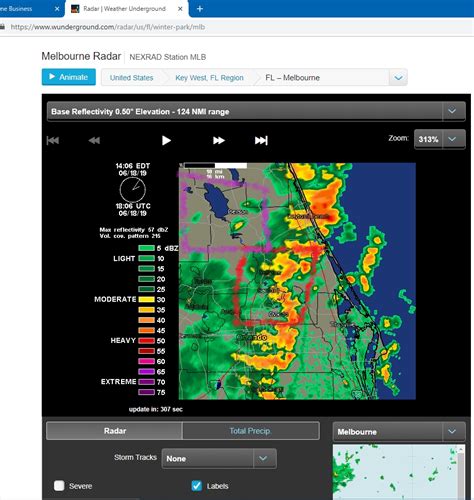Open the Storm Tracks None dropdown
The height and width of the screenshot is (500, 474).
pos(219,459)
